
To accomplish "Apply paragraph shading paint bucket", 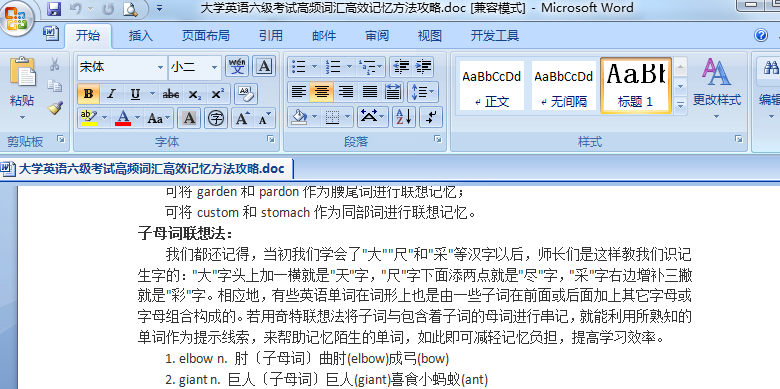I will pos(299,117).
